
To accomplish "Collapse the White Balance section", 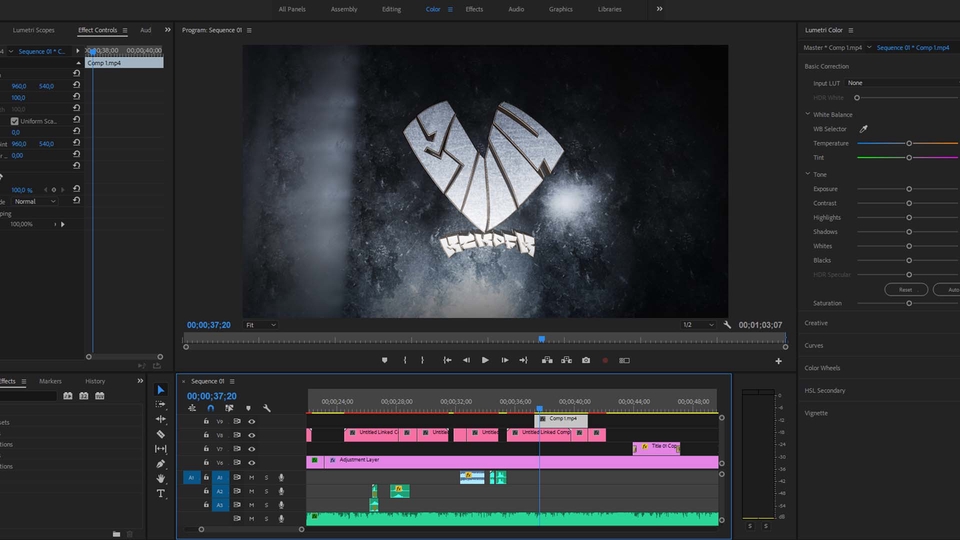I will pos(808,114).
